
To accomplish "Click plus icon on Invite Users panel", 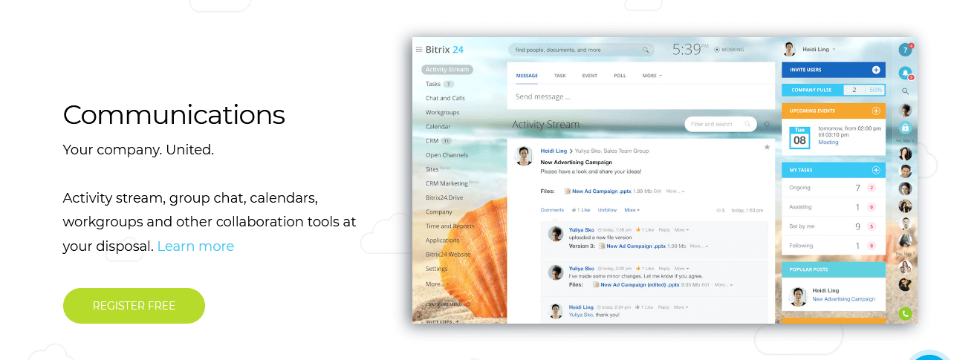I will 876,70.
